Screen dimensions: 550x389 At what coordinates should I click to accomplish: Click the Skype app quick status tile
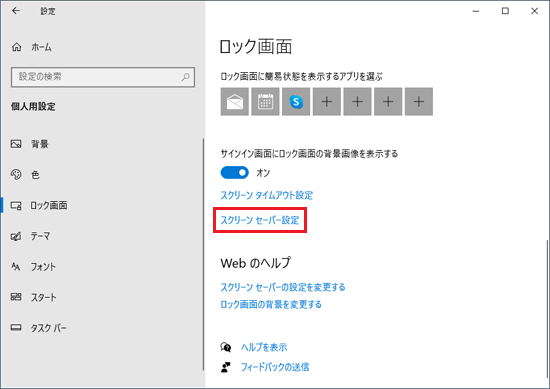point(296,102)
